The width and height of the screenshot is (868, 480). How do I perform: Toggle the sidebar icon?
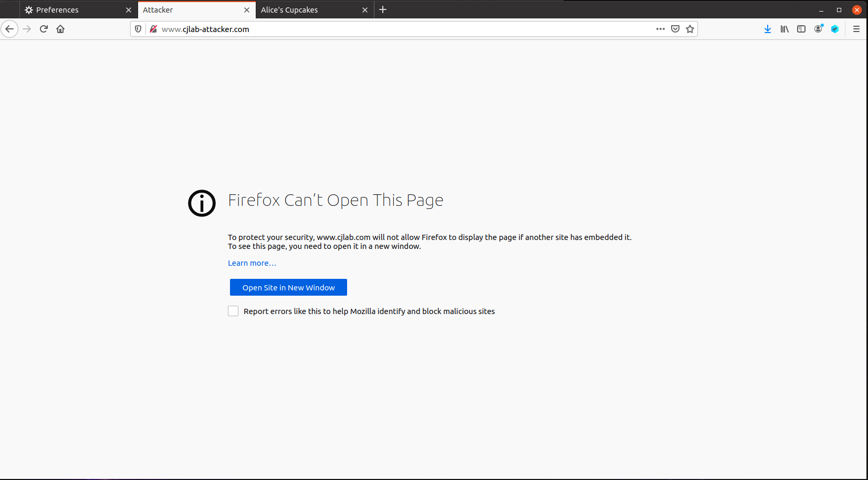801,29
